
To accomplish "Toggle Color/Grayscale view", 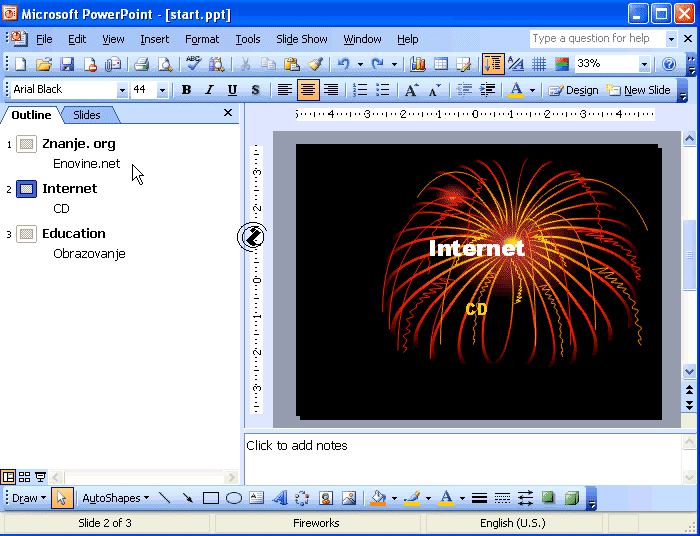I will coord(562,64).
